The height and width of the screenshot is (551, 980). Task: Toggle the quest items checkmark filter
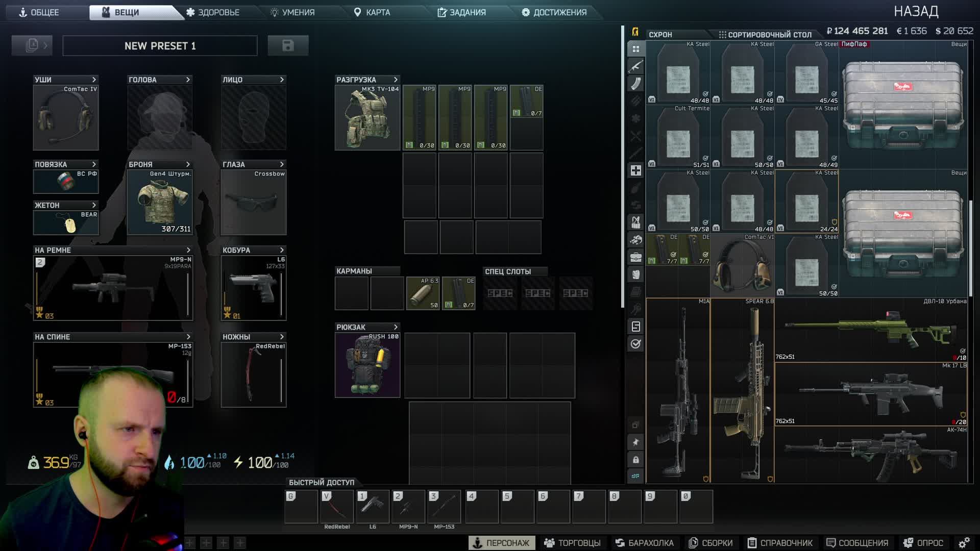635,344
